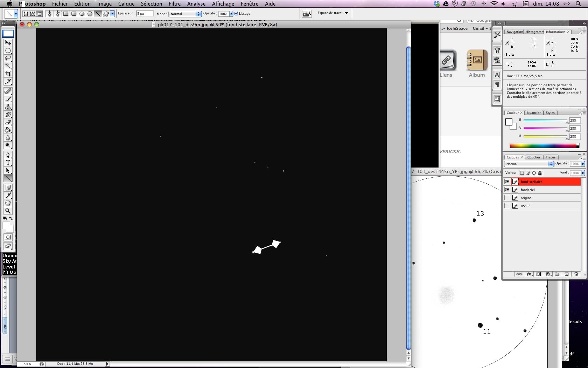Select the Elliptical Marquee tool
Viewport: 588px width, 368px height.
pyautogui.click(x=8, y=50)
